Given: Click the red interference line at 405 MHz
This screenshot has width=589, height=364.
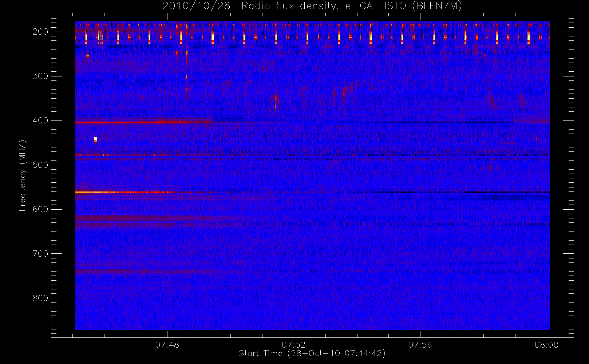Looking at the screenshot, I should pyautogui.click(x=144, y=123).
